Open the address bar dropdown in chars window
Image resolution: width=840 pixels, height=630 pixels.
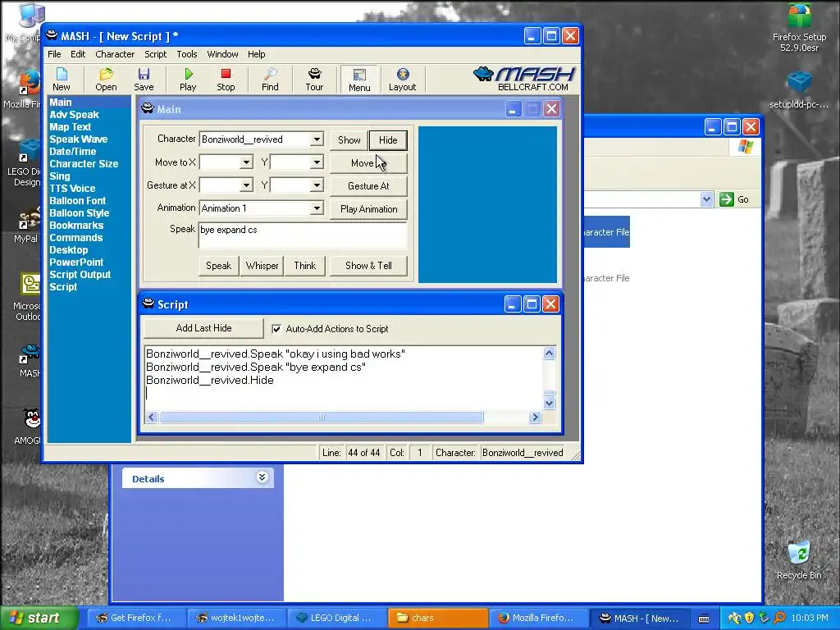click(706, 199)
